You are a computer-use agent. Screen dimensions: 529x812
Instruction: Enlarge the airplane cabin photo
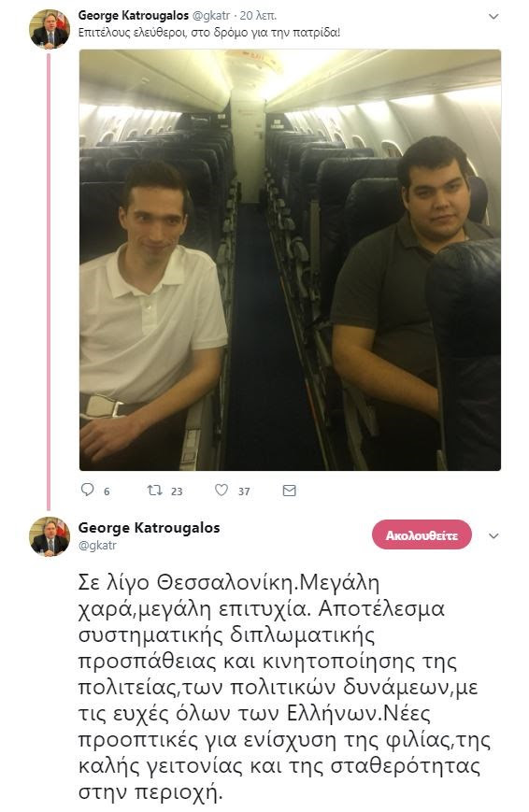[290, 260]
